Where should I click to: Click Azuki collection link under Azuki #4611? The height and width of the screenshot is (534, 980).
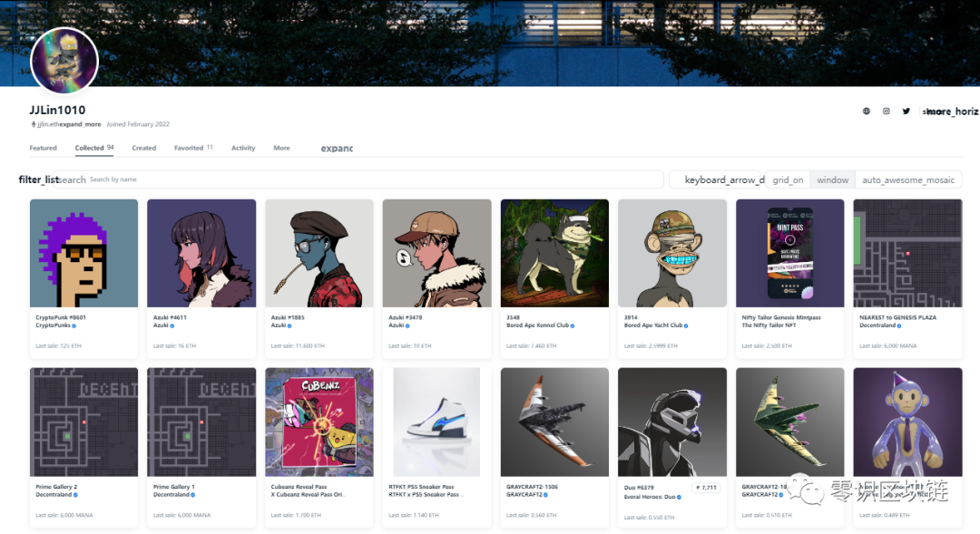(x=161, y=325)
